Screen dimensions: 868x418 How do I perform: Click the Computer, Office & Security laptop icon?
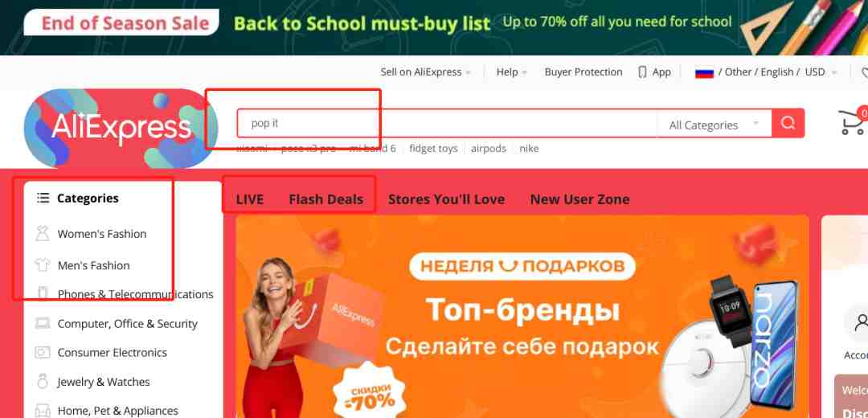[42, 323]
